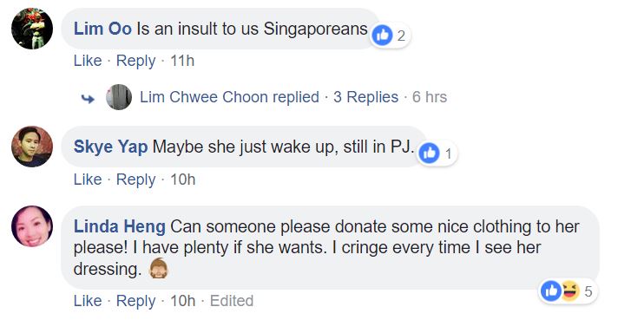Click the like reaction icon on Lim Oo's comment
Screen dimensions: 644x320
(382, 36)
